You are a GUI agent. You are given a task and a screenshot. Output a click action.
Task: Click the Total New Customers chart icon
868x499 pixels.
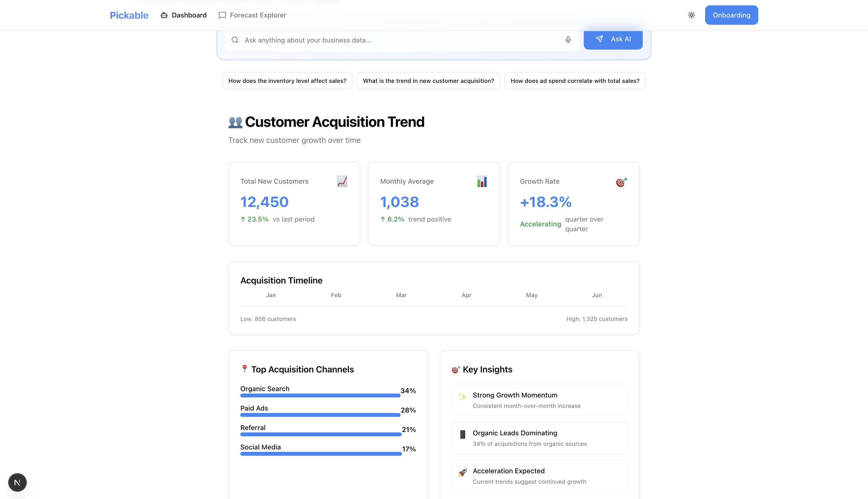[342, 181]
